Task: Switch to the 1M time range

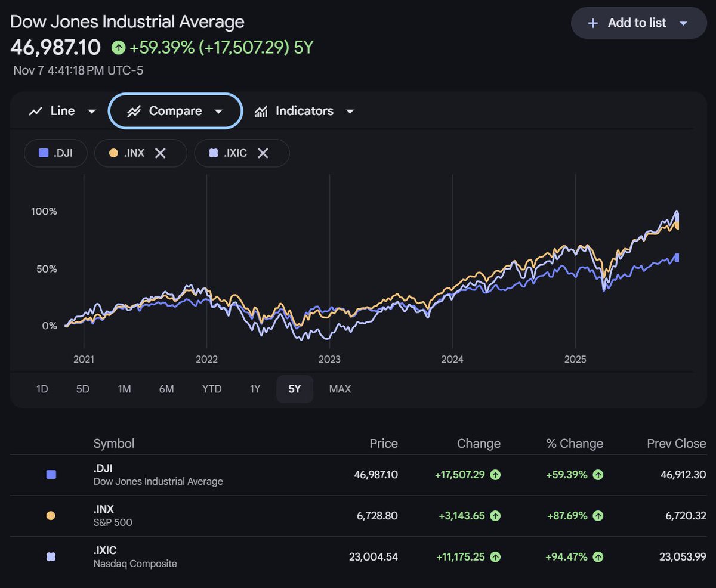Action: point(124,389)
